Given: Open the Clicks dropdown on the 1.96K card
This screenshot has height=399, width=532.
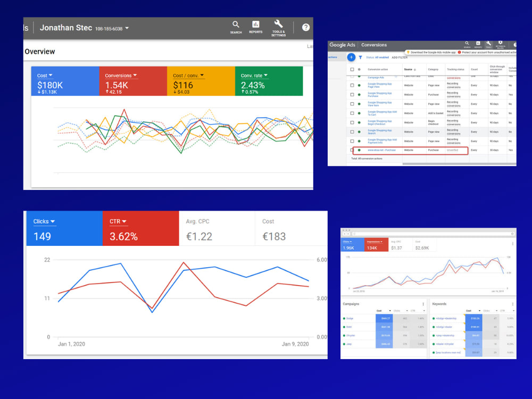Looking at the screenshot, I should coord(347,242).
